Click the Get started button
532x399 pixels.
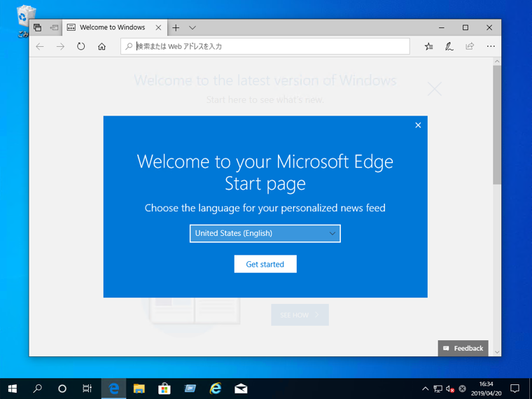265,264
